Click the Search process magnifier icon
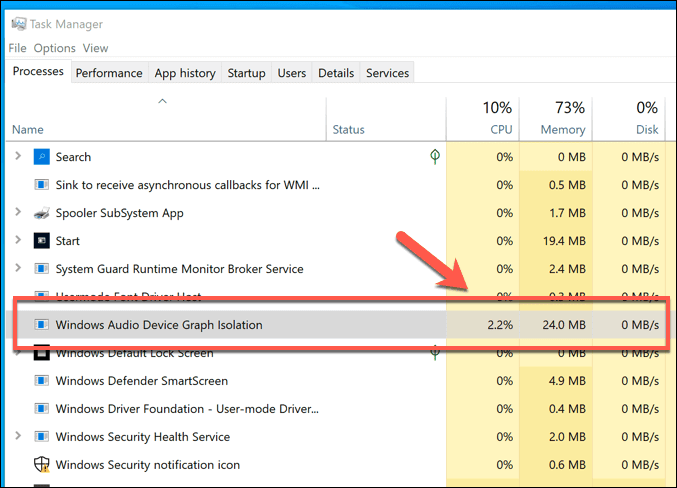The width and height of the screenshot is (677, 488). click(x=42, y=157)
